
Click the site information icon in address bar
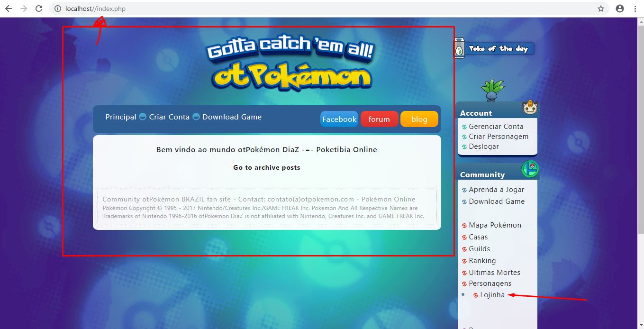(x=58, y=9)
